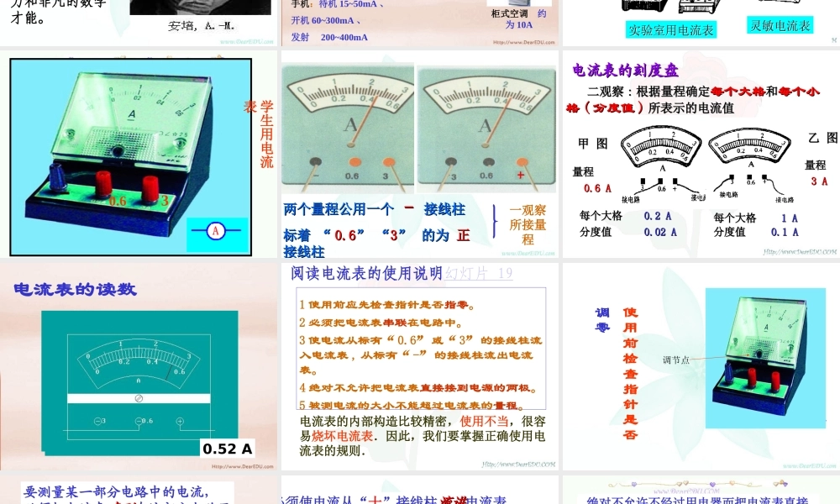Click the 电流表的刻度盘 title
This screenshot has height=504, width=840.
coord(625,71)
